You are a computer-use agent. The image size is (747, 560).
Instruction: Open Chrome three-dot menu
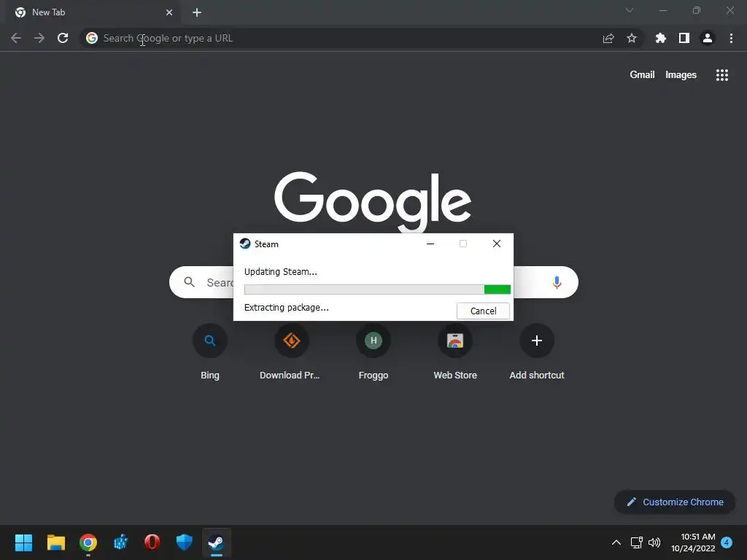pyautogui.click(x=731, y=38)
